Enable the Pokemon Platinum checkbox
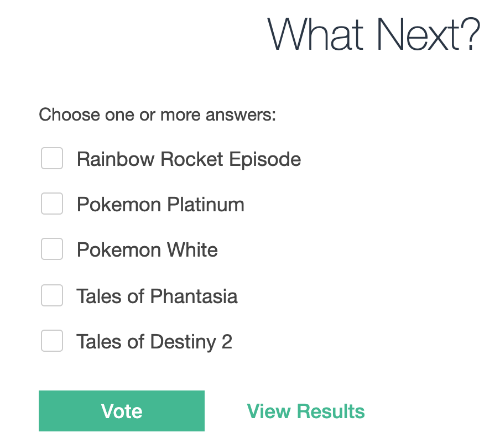This screenshot has width=500, height=448. pyautogui.click(x=52, y=204)
